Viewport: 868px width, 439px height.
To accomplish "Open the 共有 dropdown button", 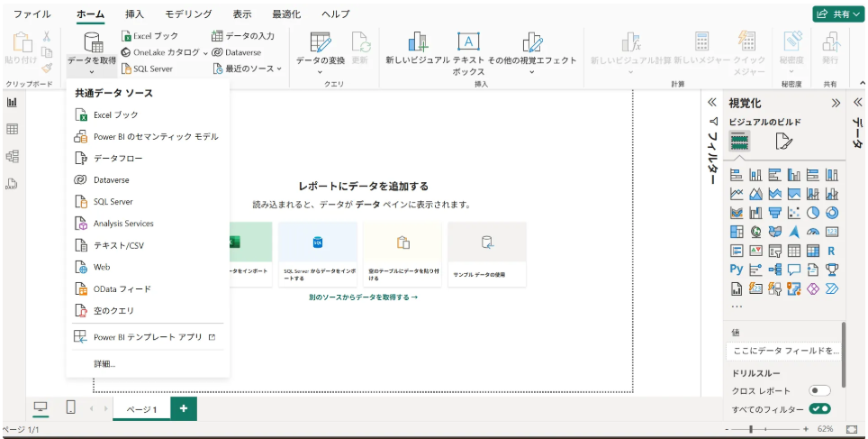I will 838,14.
